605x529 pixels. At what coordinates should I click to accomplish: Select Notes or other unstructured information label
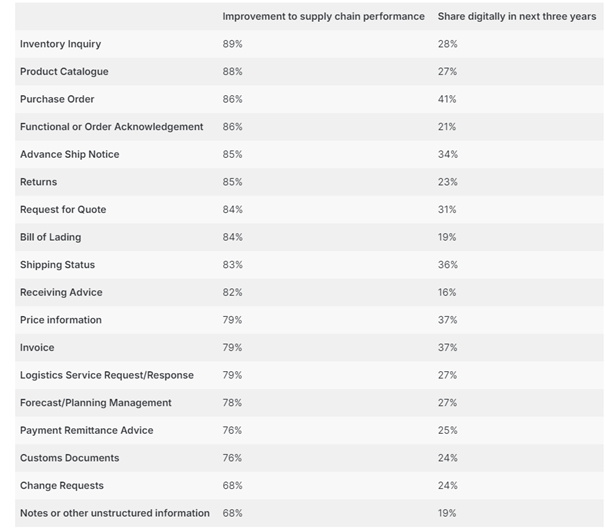click(115, 513)
